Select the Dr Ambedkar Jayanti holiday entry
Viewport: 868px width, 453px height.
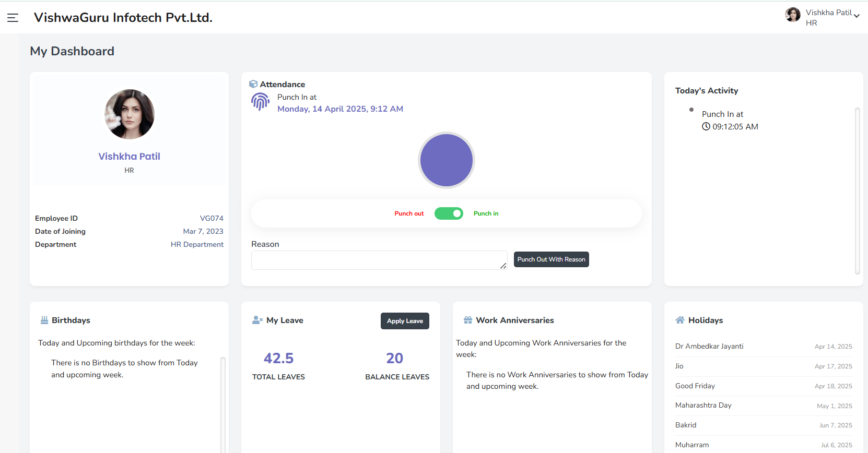pos(709,346)
